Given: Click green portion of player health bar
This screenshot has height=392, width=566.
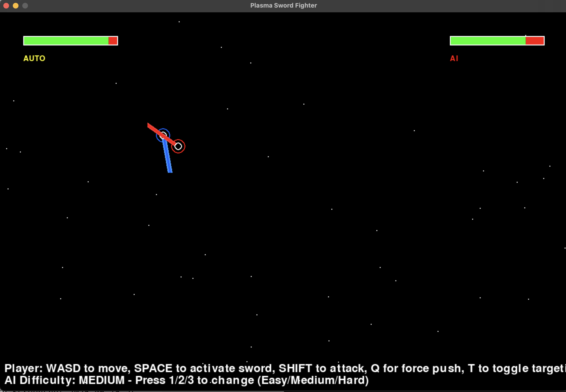Looking at the screenshot, I should tap(66, 41).
